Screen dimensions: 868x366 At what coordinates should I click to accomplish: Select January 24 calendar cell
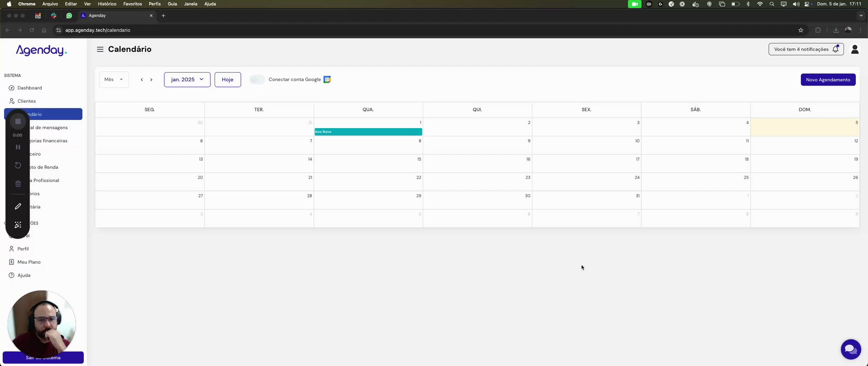(586, 182)
